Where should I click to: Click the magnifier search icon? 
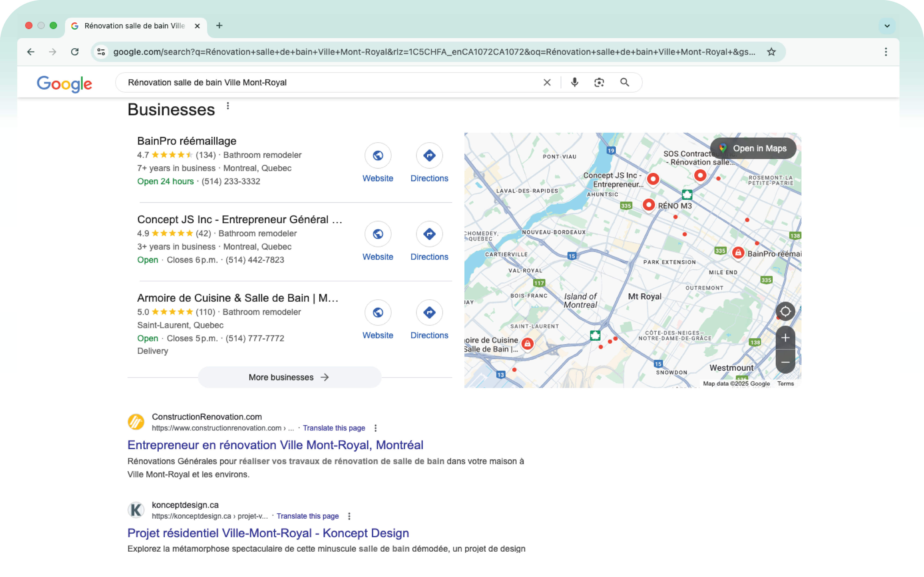click(x=625, y=82)
